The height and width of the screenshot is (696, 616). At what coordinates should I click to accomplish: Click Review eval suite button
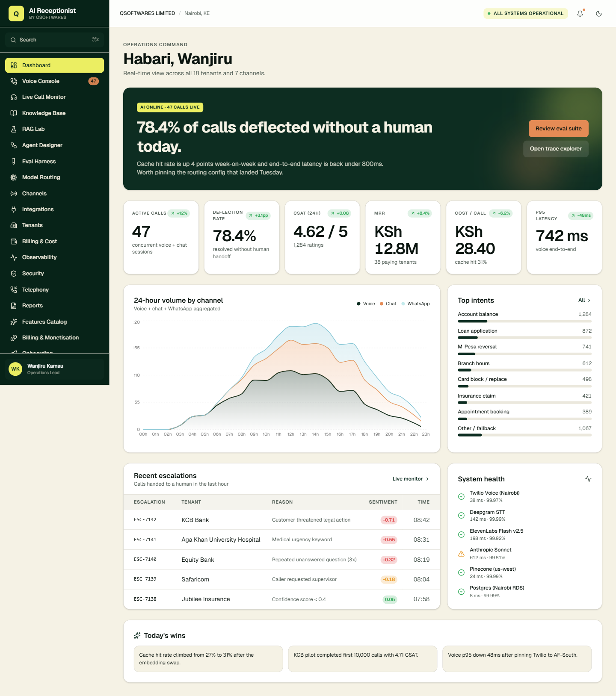[559, 129]
